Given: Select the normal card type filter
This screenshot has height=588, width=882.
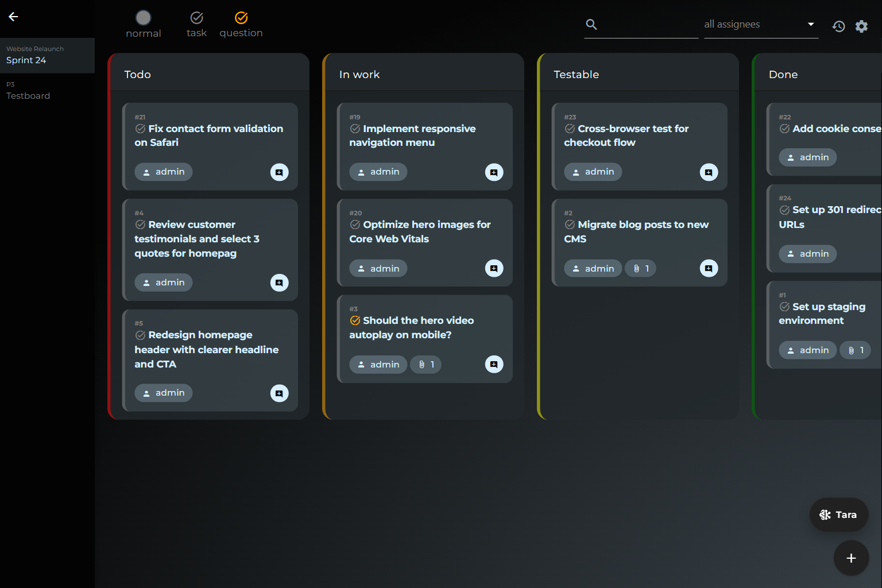Looking at the screenshot, I should coord(144,25).
